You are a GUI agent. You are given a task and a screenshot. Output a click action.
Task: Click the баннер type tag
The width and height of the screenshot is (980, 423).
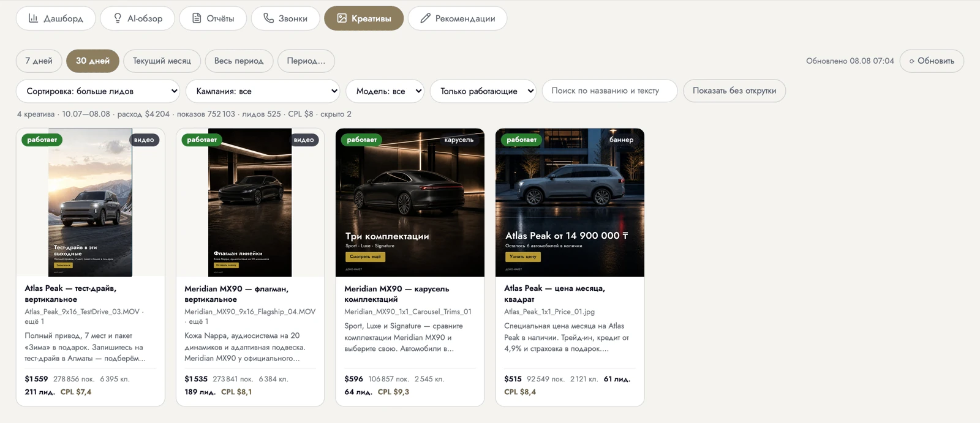pos(621,140)
